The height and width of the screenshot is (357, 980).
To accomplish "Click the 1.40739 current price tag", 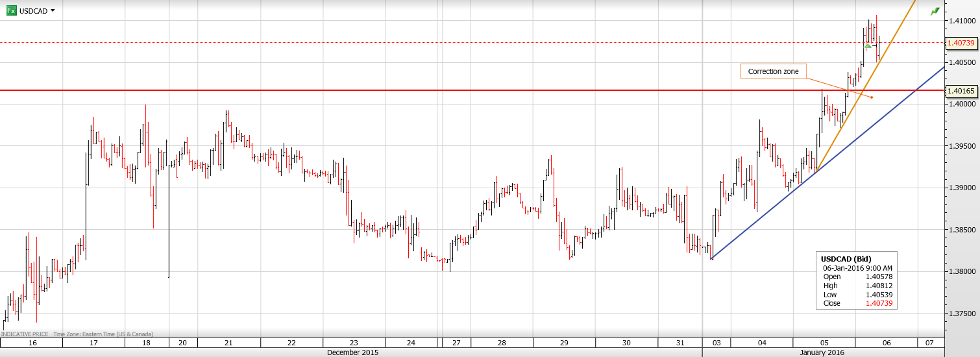I will [961, 43].
